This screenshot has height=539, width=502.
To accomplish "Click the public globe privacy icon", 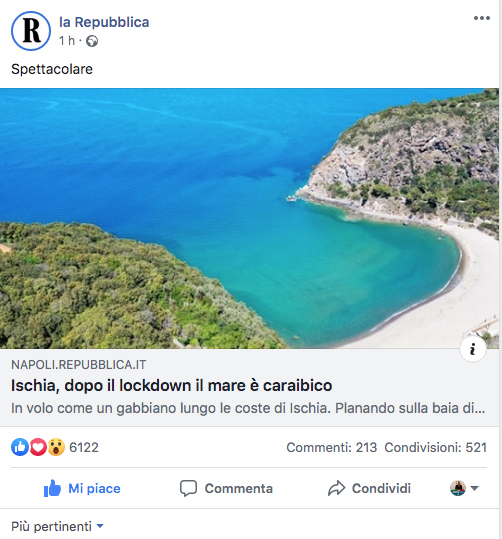I will 92,41.
